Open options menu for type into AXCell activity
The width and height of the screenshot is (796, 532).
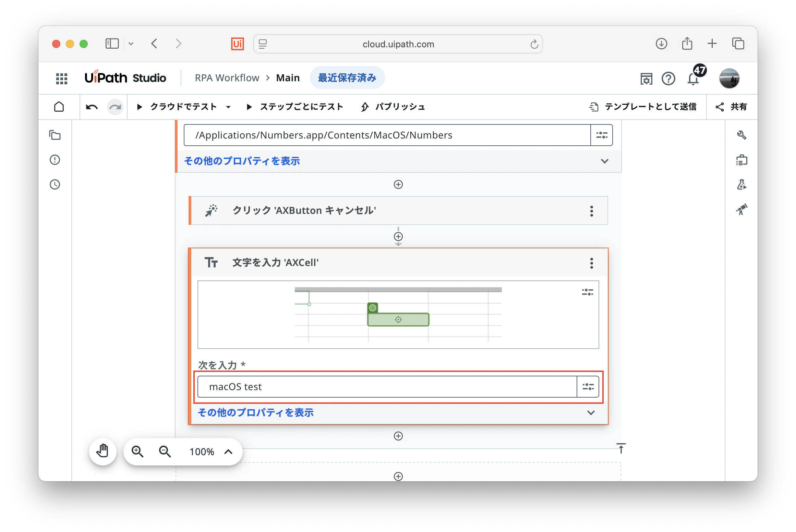592,263
